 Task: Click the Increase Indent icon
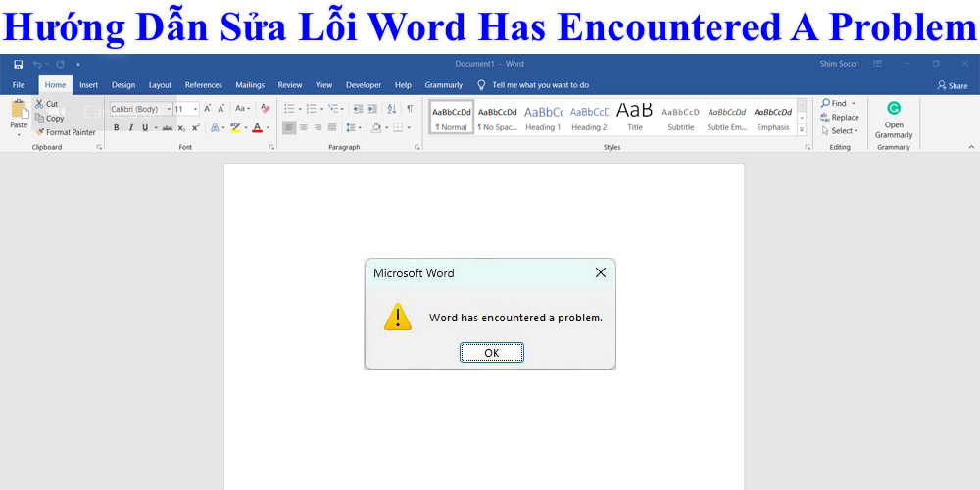(372, 109)
